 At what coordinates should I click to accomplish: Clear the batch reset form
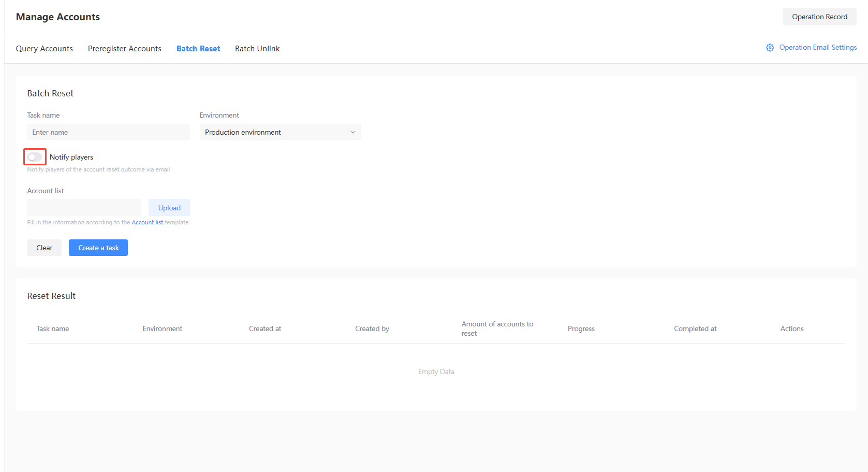tap(44, 248)
